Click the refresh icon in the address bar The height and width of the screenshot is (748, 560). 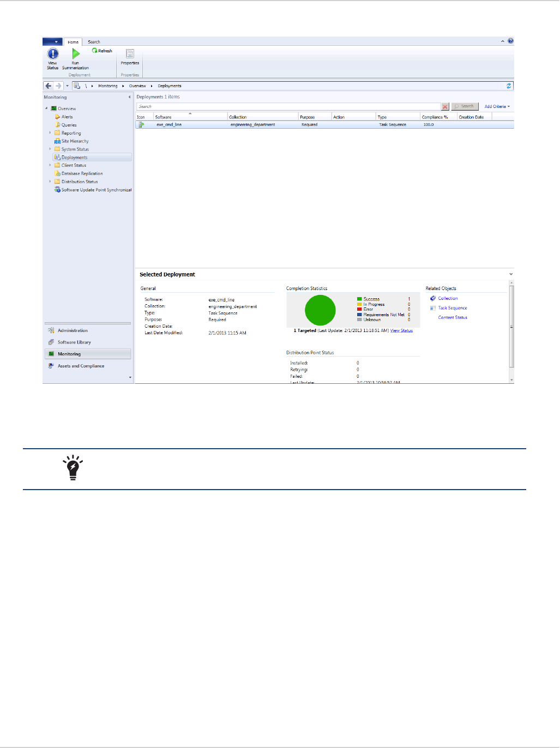[509, 86]
